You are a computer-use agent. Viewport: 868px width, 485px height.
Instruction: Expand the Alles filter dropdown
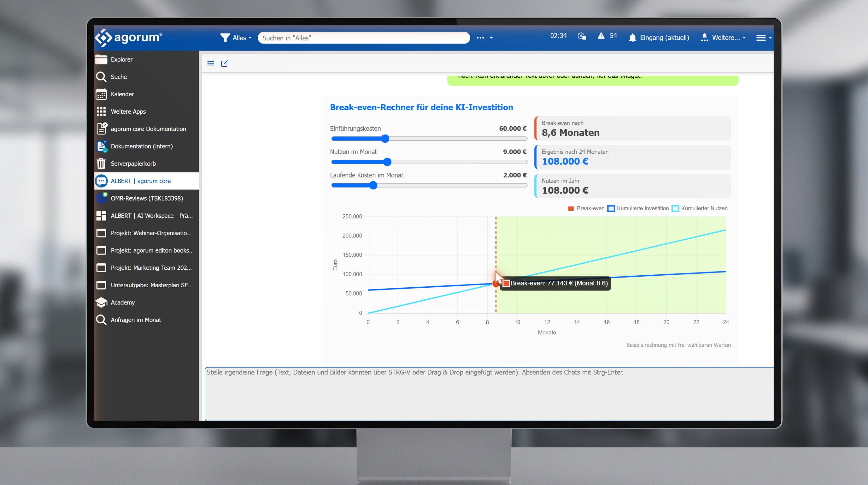click(x=236, y=38)
